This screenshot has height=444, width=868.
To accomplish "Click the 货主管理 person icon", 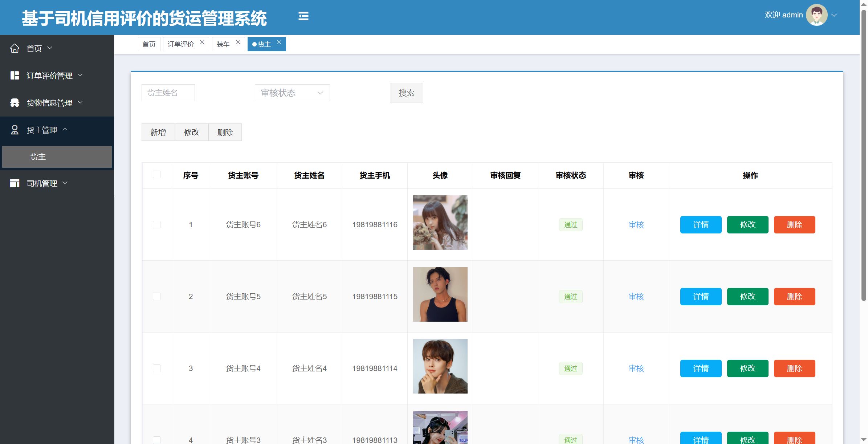I will click(x=15, y=130).
